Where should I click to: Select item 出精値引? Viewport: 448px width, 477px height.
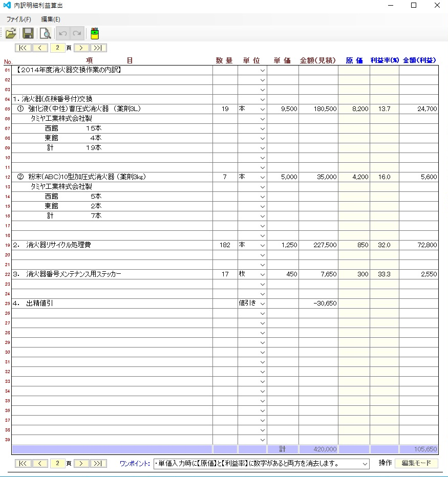(x=112, y=303)
